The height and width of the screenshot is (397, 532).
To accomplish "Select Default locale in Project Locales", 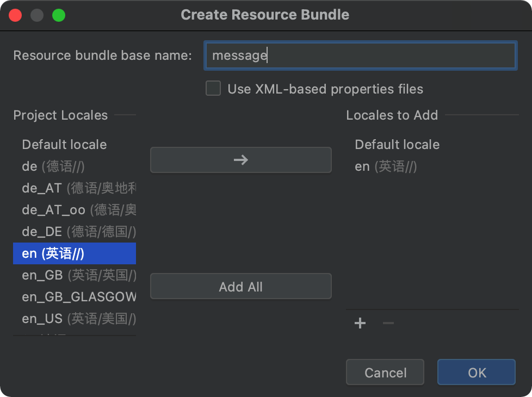I will pyautogui.click(x=75, y=145).
